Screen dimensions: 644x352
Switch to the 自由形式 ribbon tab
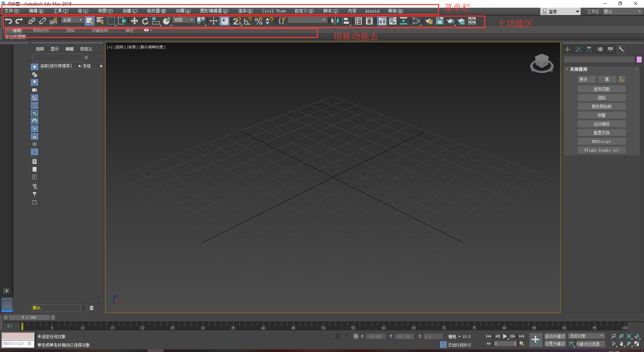(x=41, y=30)
